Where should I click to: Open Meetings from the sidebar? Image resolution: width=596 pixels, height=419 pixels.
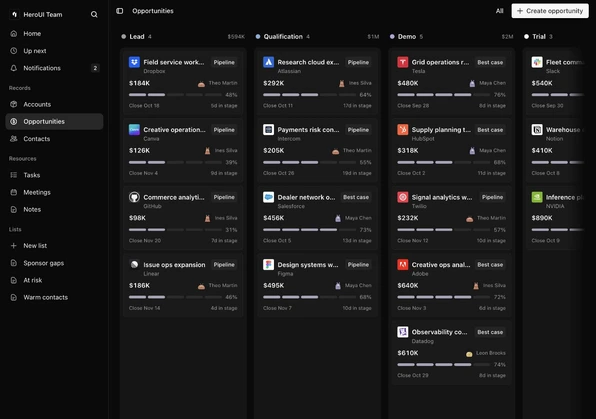(54, 192)
